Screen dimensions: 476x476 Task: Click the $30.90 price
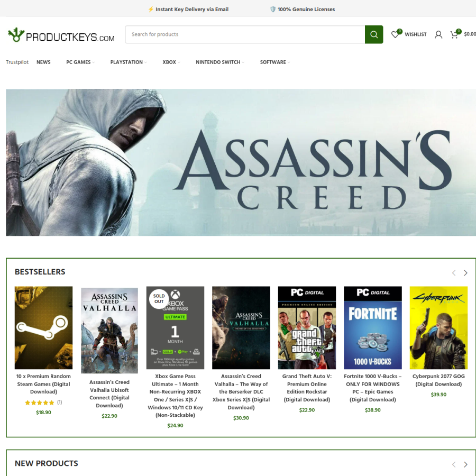(241, 418)
